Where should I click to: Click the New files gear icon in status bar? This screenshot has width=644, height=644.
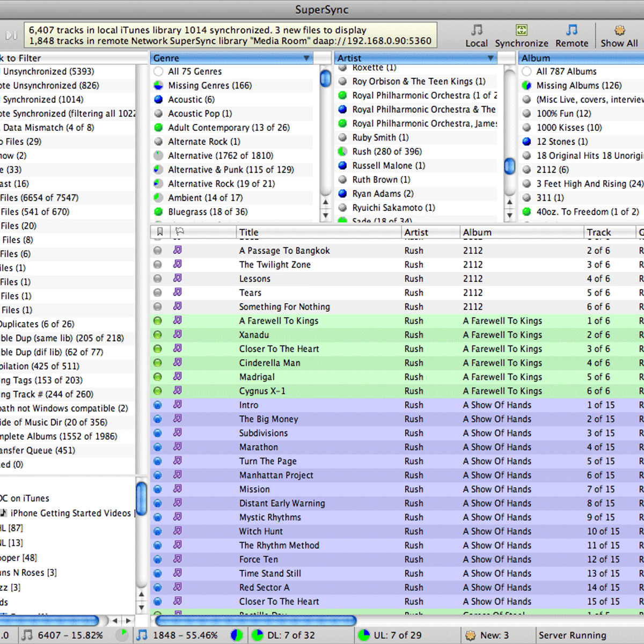coord(470,635)
